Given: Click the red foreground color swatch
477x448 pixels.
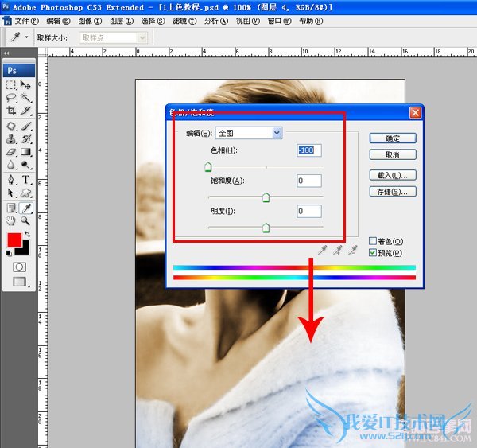Looking at the screenshot, I should tap(14, 240).
